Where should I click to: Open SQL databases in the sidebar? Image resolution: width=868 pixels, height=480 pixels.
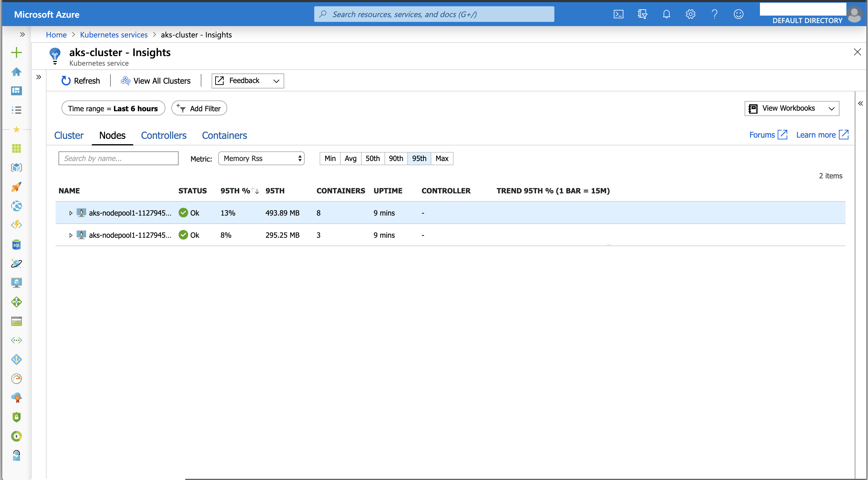click(x=16, y=244)
